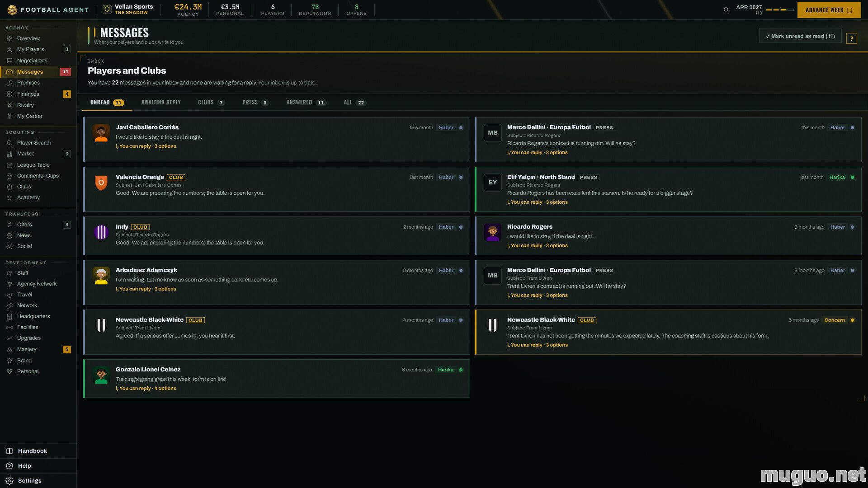The image size is (868, 488).
Task: Click Mark unread as read button
Action: point(800,36)
